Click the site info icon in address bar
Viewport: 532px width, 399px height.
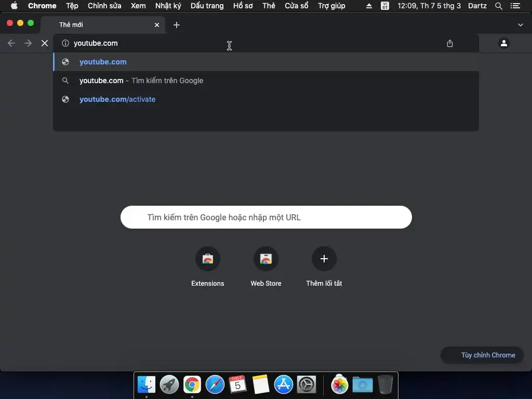tap(65, 43)
